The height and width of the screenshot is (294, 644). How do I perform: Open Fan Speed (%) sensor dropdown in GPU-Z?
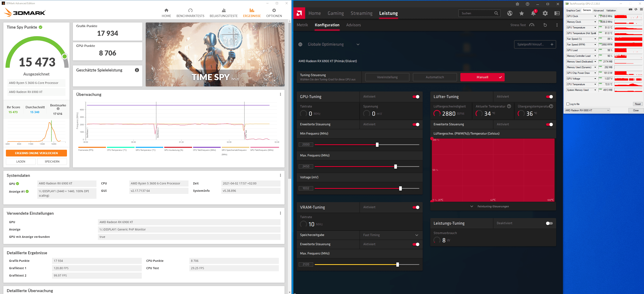pyautogui.click(x=595, y=39)
